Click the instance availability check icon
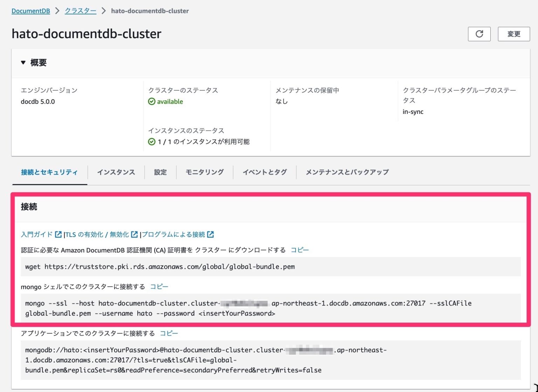 tap(152, 142)
